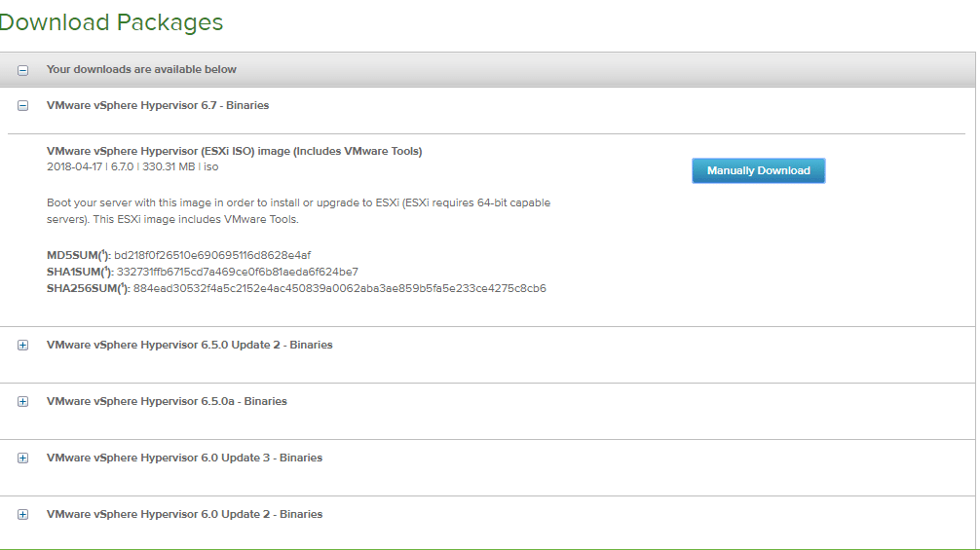Click the SHA256SUM hash value
This screenshot has height=550, width=980.
click(339, 288)
